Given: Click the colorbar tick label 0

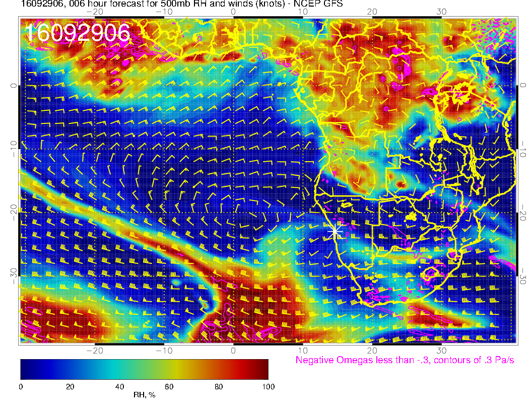Looking at the screenshot, I should [x=21, y=387].
